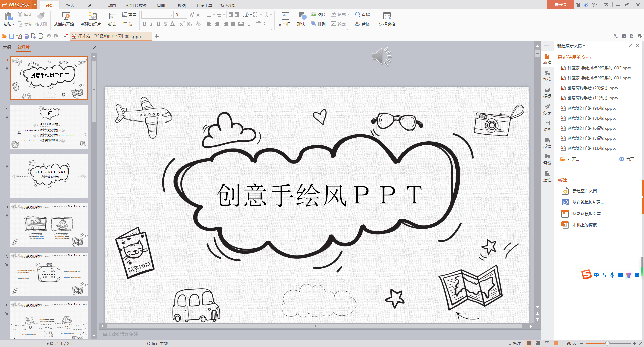
Task: Click the Format Painter (格式刷) brush
Action: point(41,16)
